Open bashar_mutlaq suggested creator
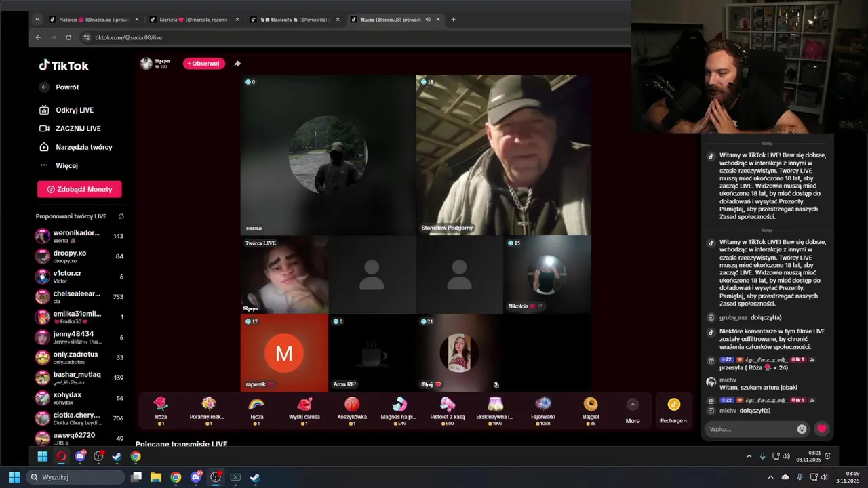The height and width of the screenshot is (488, 868). point(80,378)
